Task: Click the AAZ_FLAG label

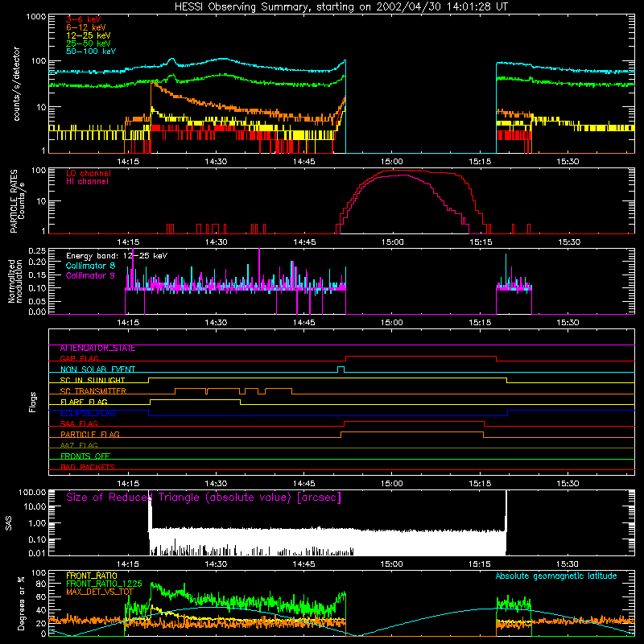Action: (79, 445)
